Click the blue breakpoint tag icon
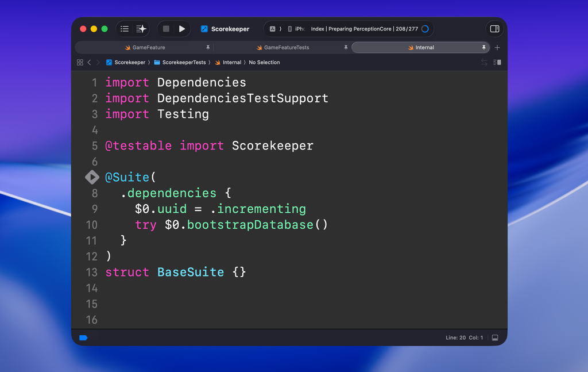The image size is (588, 372). 83,338
